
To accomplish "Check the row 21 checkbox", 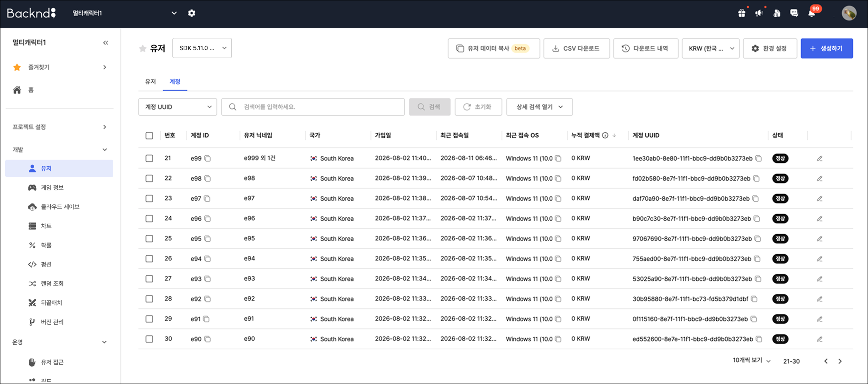I will pos(149,158).
